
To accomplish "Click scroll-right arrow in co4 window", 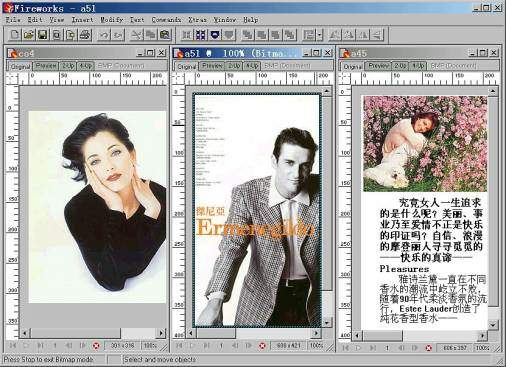I will coord(161,333).
